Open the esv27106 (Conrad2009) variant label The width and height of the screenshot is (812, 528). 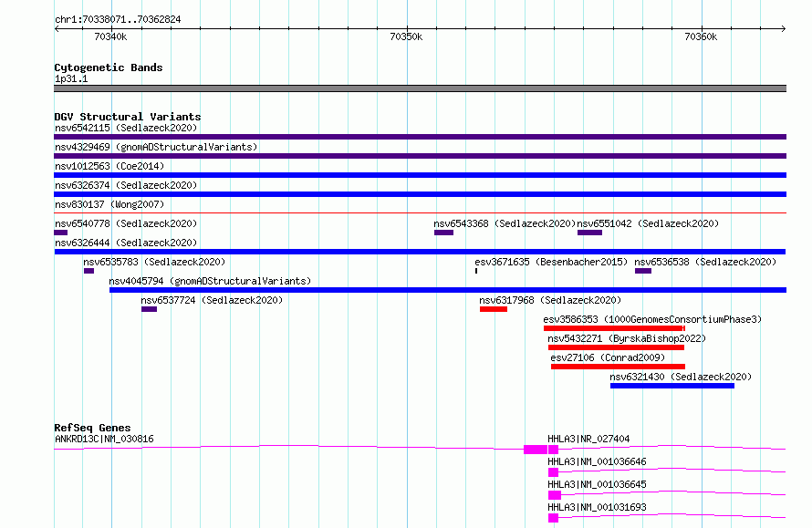[608, 357]
